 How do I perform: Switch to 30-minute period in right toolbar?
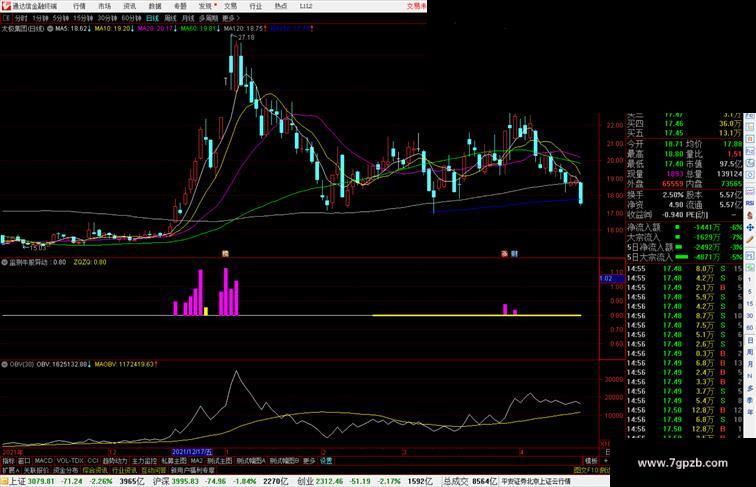coord(750,316)
